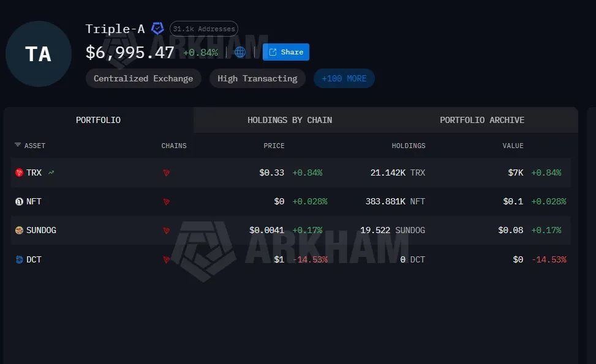Sort by the VALUE column header
Viewport: 596px width, 364px height.
513,146
